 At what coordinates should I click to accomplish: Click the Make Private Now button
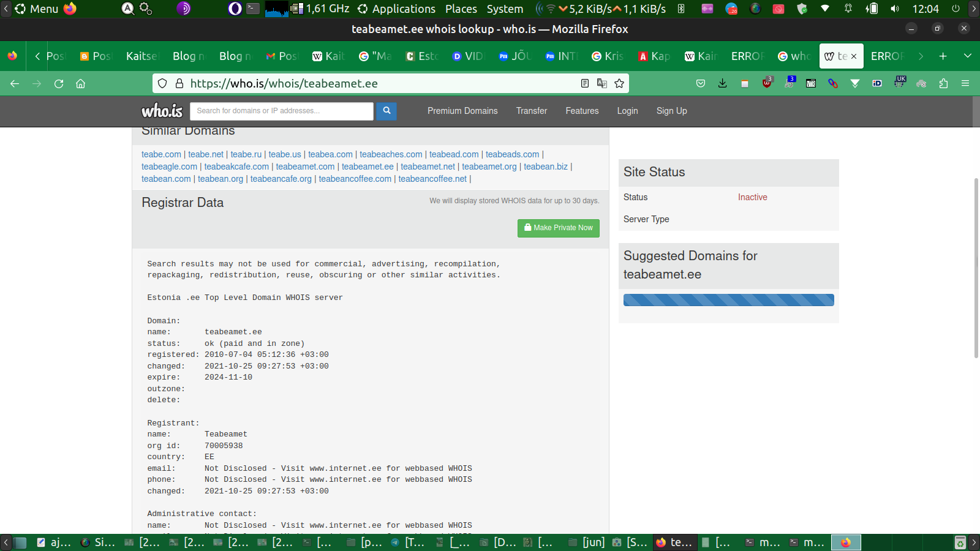click(x=559, y=228)
